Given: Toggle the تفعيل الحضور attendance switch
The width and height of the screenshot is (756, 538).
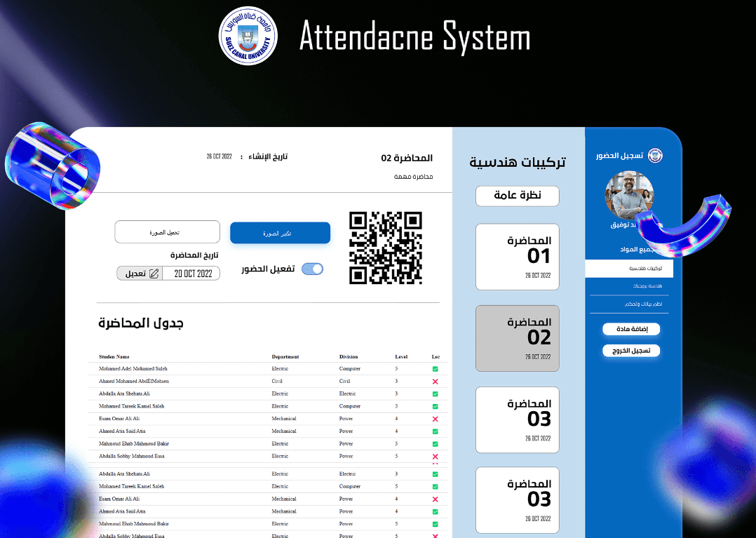Looking at the screenshot, I should 313,269.
